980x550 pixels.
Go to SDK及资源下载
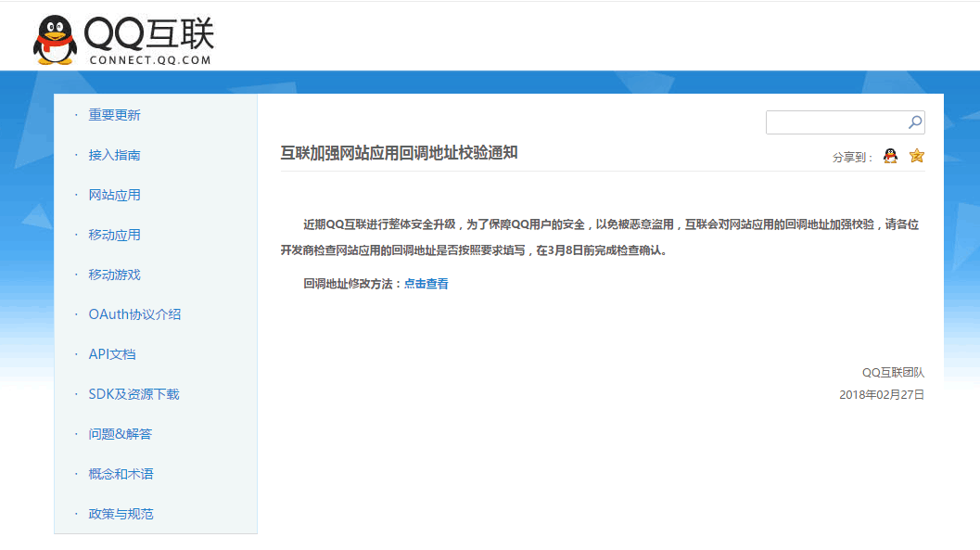pos(133,393)
